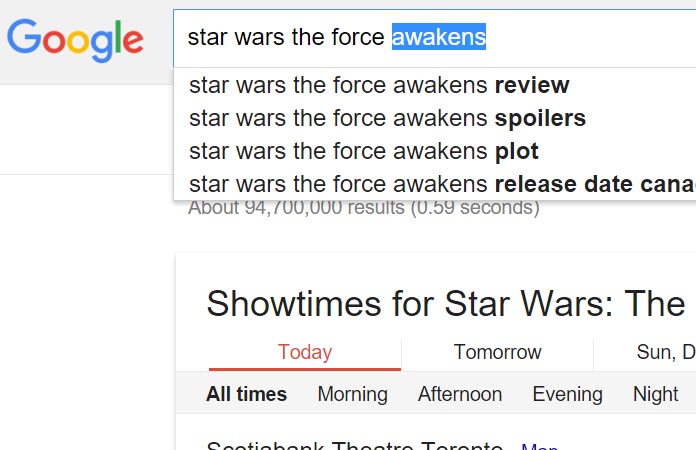Open the Map link beside Scotiabank Theatre
The height and width of the screenshot is (450, 696).
[539, 446]
